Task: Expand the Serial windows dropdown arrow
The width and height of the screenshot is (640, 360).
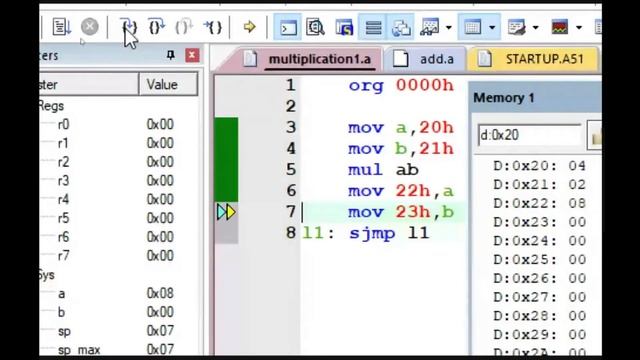Action: click(536, 27)
